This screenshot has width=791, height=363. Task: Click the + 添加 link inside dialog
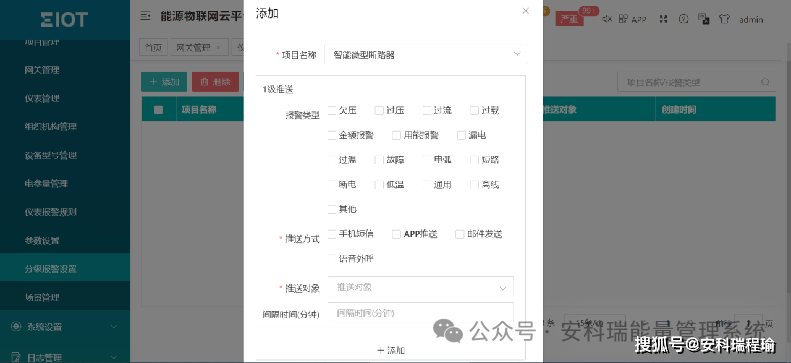coord(391,350)
